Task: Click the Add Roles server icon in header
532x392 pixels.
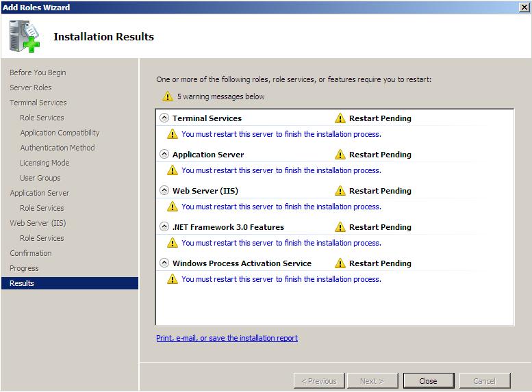Action: (25, 36)
